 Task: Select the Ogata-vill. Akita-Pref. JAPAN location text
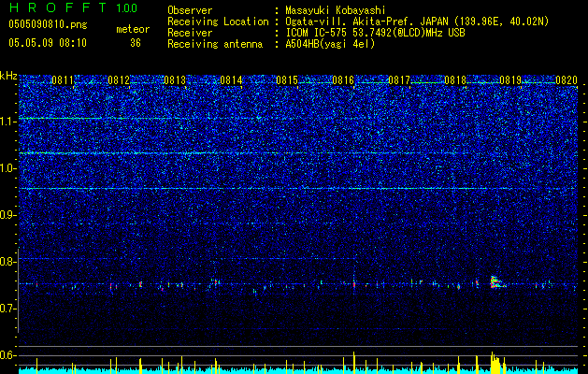pos(417,22)
